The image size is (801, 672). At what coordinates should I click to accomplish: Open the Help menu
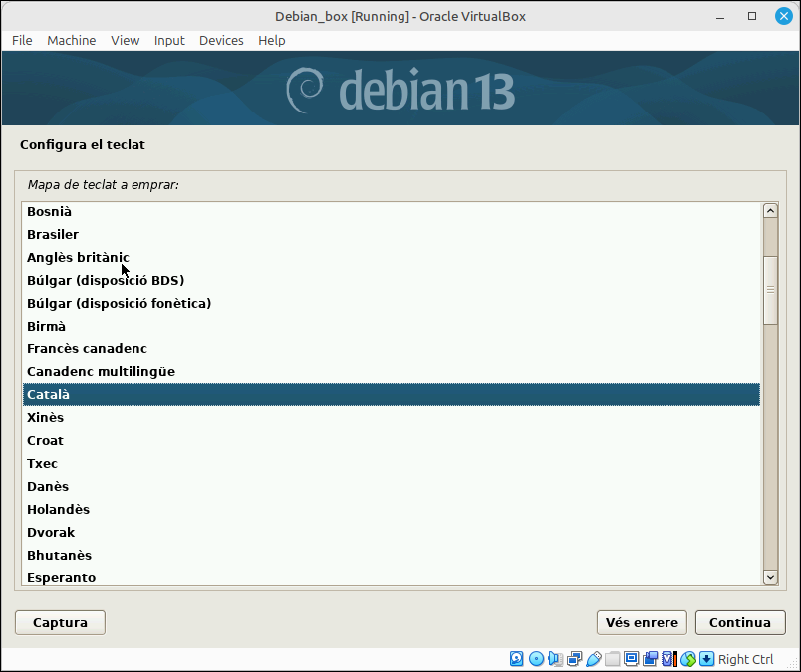click(272, 41)
